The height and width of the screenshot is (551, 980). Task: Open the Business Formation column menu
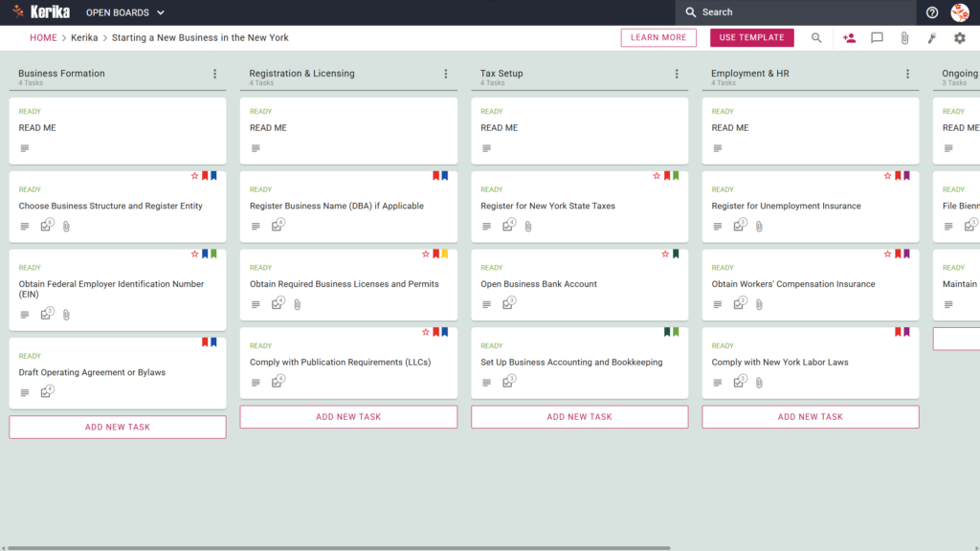point(215,74)
